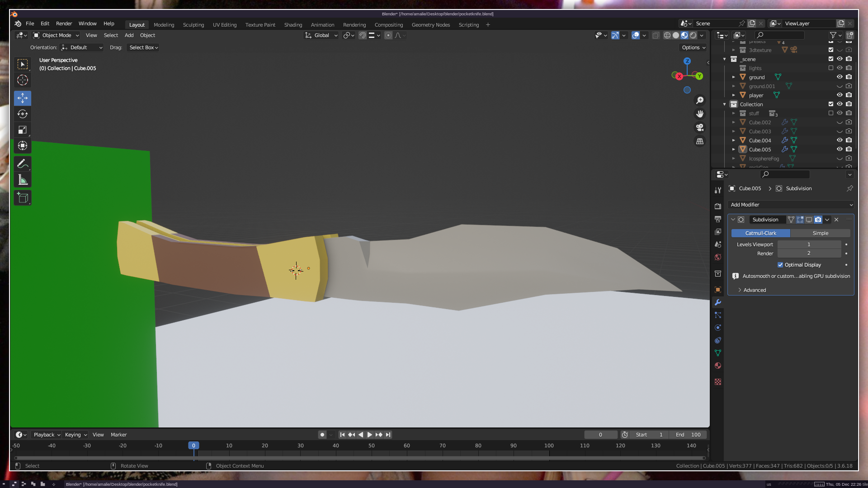Select the Rotate tool in toolbar
The height and width of the screenshot is (488, 868).
pos(23,114)
